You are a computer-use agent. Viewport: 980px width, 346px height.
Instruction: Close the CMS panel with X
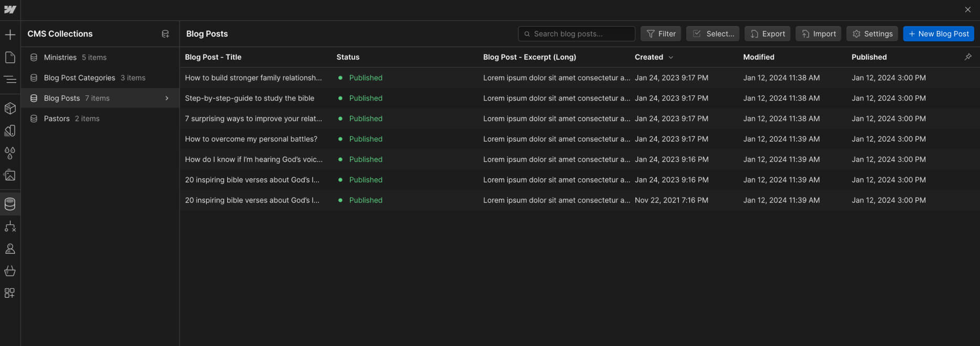pos(968,9)
